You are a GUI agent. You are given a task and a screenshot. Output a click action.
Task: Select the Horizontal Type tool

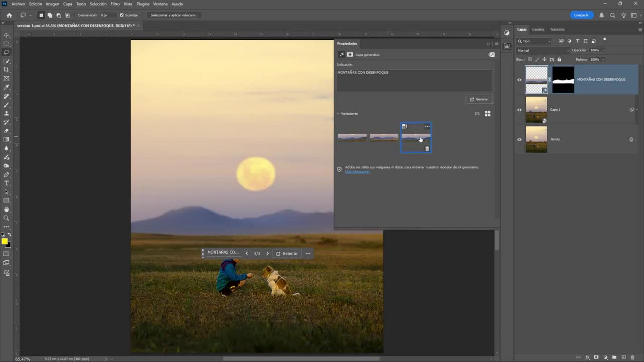[x=6, y=183]
